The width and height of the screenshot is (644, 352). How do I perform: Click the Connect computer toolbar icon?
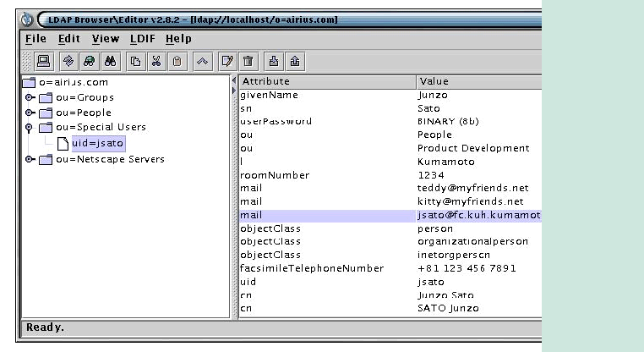[44, 62]
